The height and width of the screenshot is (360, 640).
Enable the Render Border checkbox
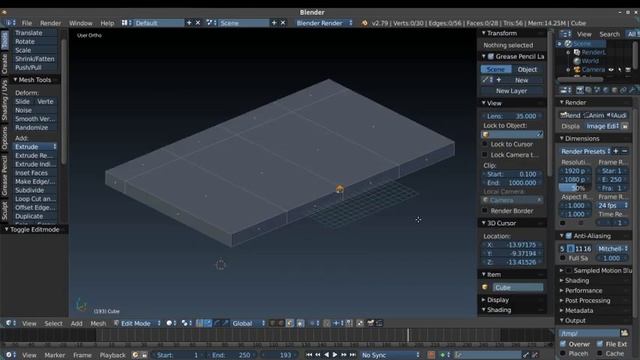click(485, 211)
